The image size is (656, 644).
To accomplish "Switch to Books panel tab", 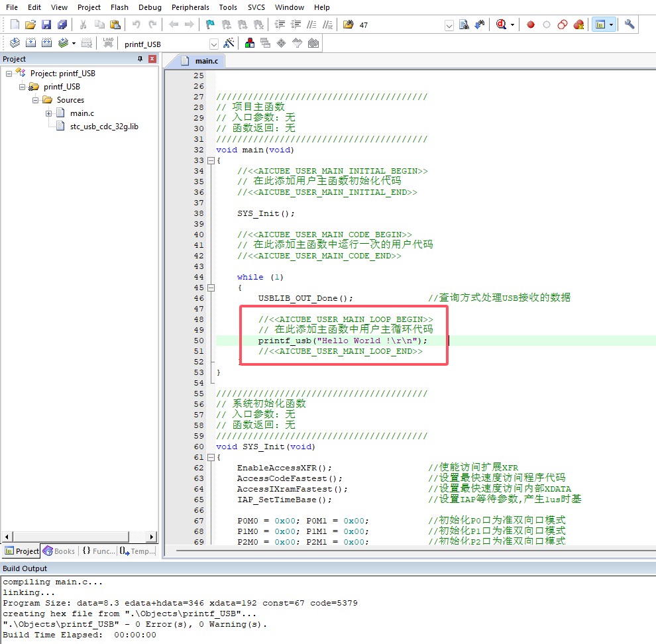I will [x=60, y=551].
